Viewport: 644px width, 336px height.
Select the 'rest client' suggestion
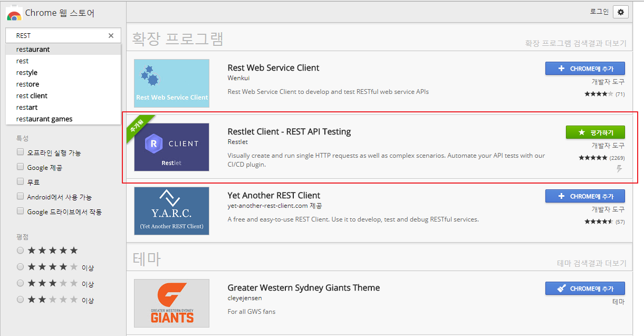coord(63,95)
